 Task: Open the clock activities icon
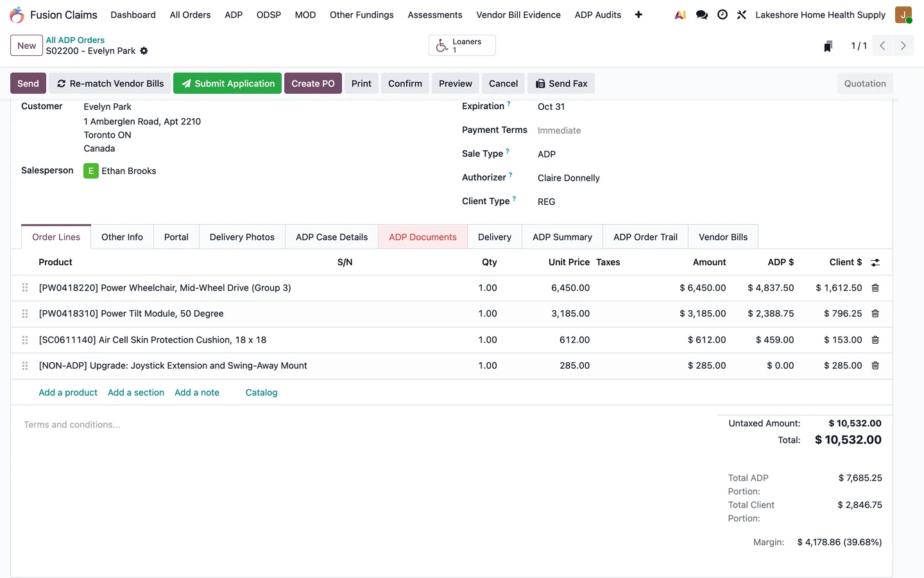pos(723,15)
